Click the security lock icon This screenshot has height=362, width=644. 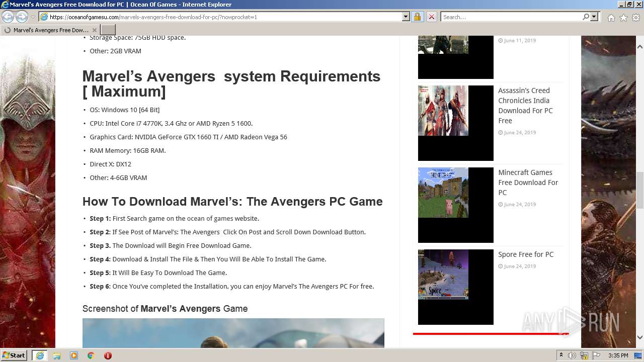coord(417,17)
